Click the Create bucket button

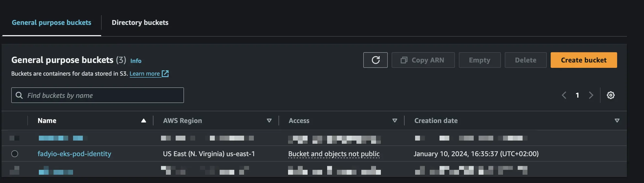click(583, 60)
